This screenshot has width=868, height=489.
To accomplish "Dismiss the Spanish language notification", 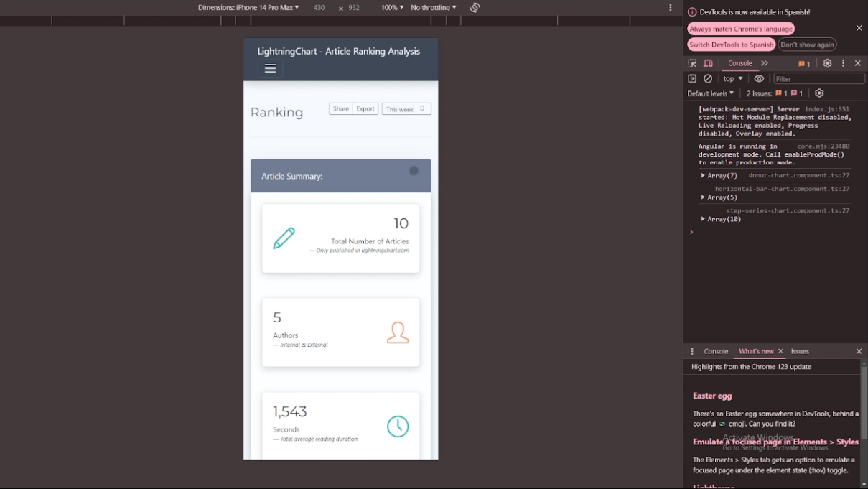I will tap(859, 28).
